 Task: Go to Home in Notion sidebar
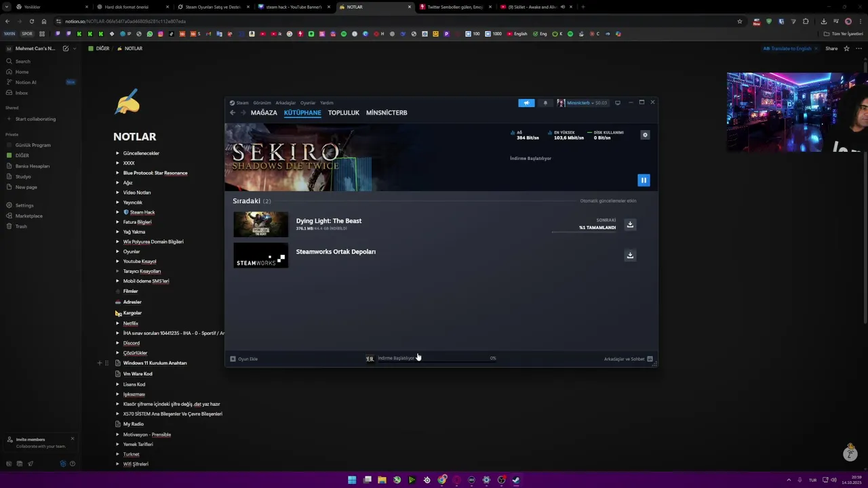point(41,72)
